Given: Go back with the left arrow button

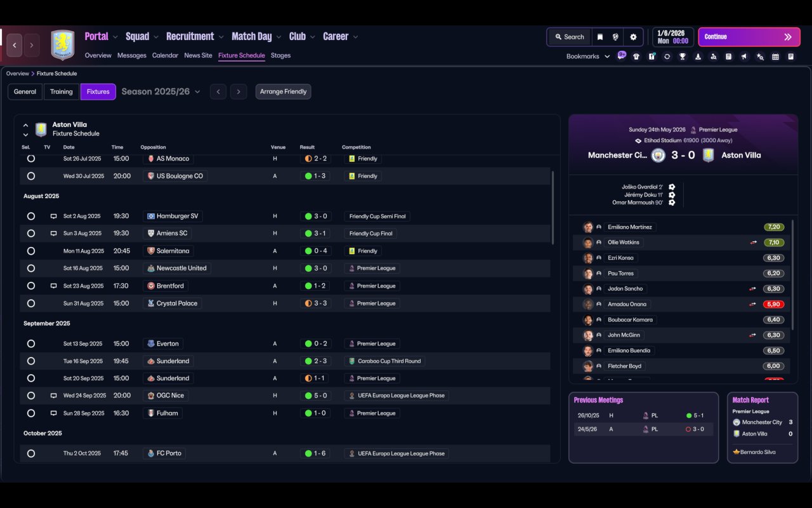Looking at the screenshot, I should pos(15,45).
